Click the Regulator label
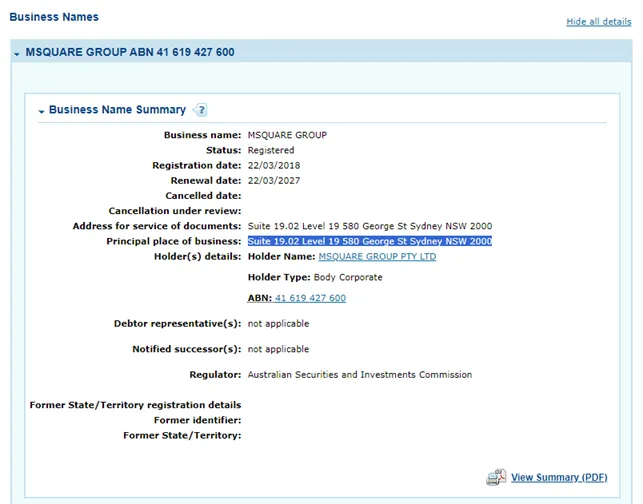The image size is (643, 504). click(x=215, y=375)
